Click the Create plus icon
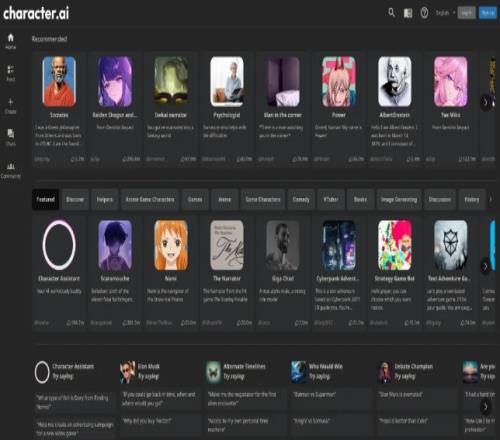 tap(11, 102)
